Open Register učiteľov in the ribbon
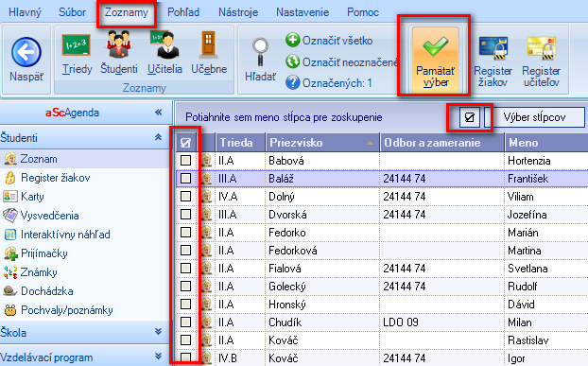 point(541,61)
